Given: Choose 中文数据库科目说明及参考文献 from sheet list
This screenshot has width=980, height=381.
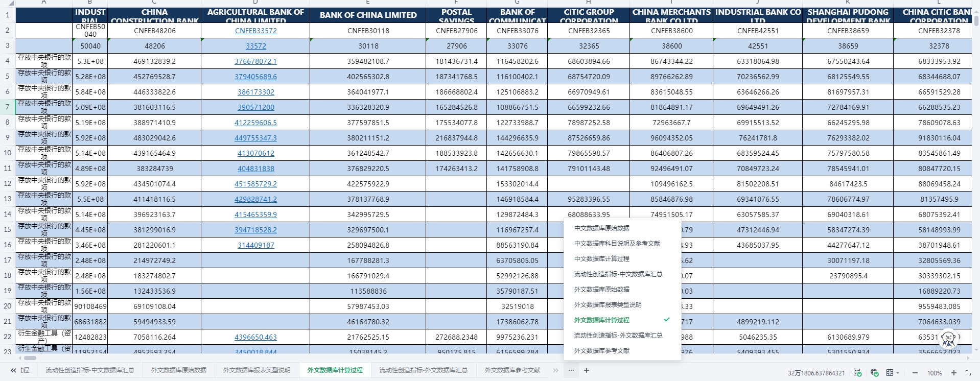Looking at the screenshot, I should click(622, 244).
